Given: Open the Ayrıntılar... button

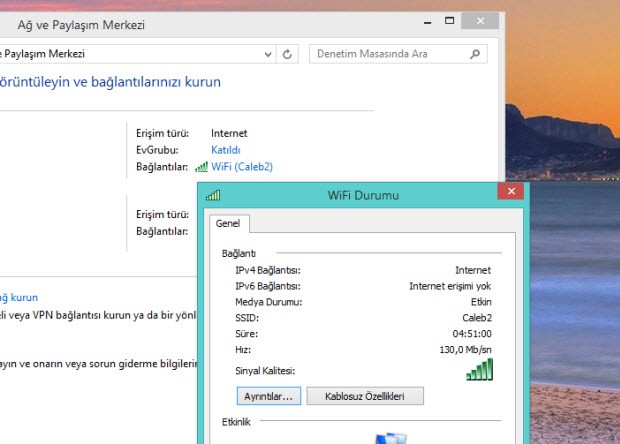Looking at the screenshot, I should point(268,396).
